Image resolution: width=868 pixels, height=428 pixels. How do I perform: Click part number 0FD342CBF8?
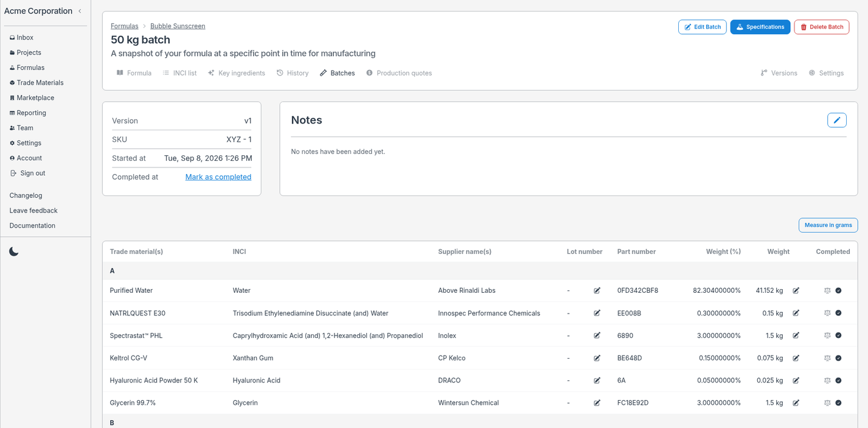point(637,290)
